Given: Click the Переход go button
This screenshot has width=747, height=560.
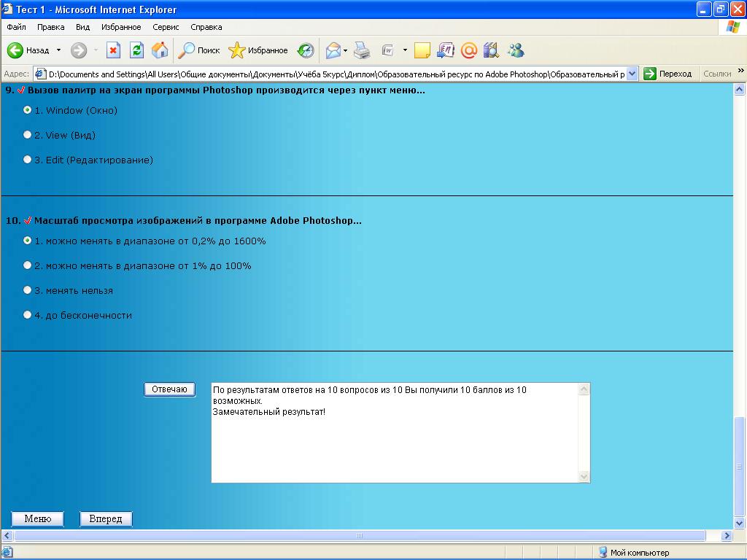Looking at the screenshot, I should (x=667, y=74).
